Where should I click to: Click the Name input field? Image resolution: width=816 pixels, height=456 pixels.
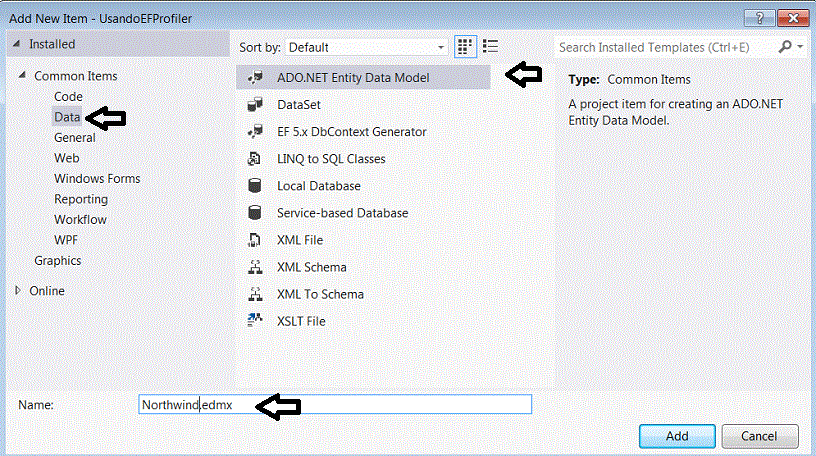335,404
